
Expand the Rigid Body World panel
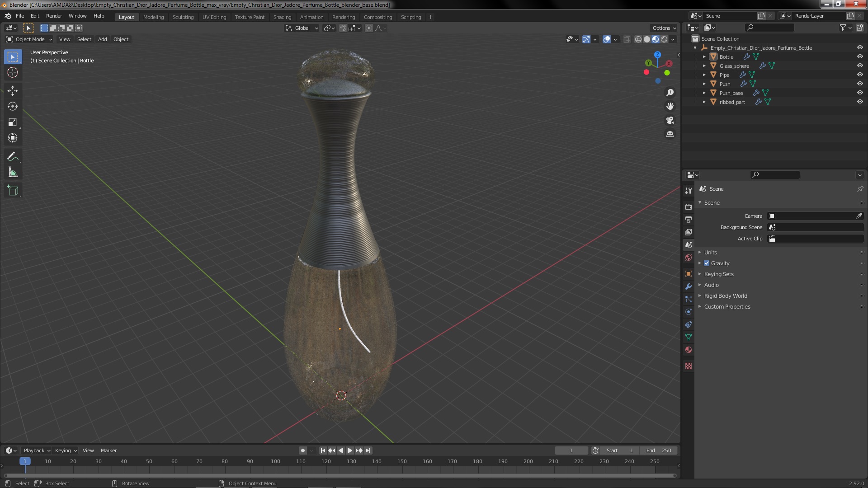(725, 296)
